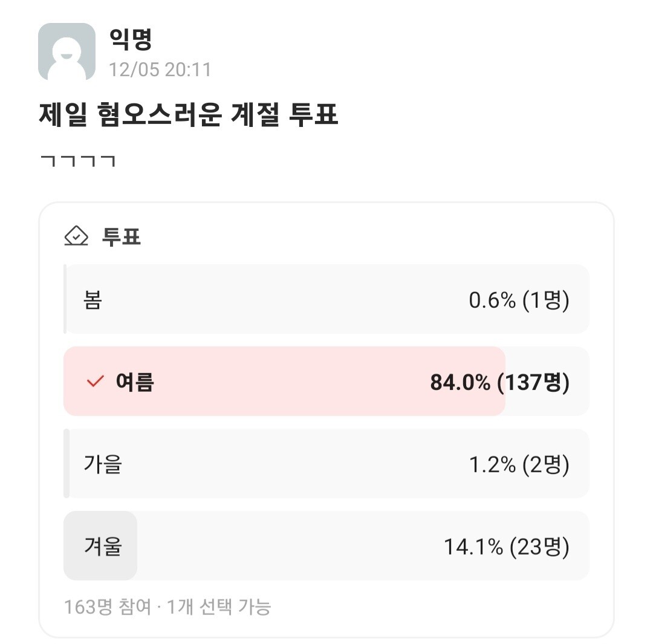Click the 14.1% (23명) result text

[x=506, y=547]
